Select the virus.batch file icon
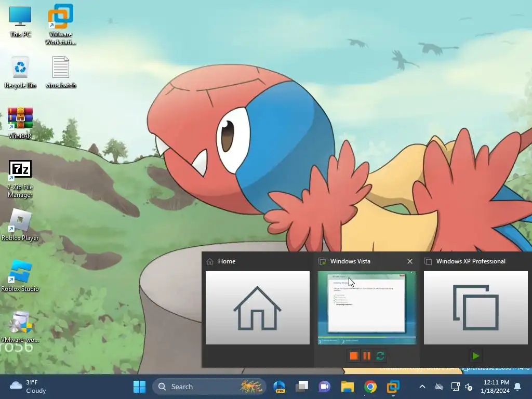Screen dimensions: 532x399 pyautogui.click(x=61, y=72)
